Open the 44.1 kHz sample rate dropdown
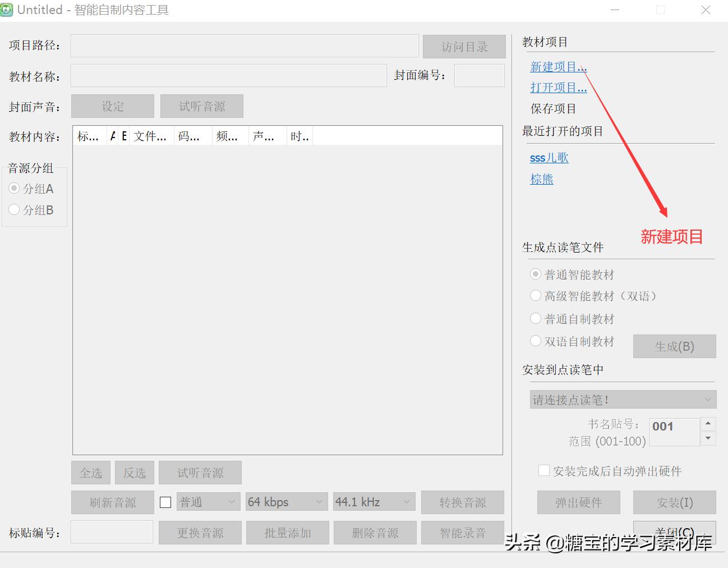Viewport: 728px width, 568px height. [373, 501]
